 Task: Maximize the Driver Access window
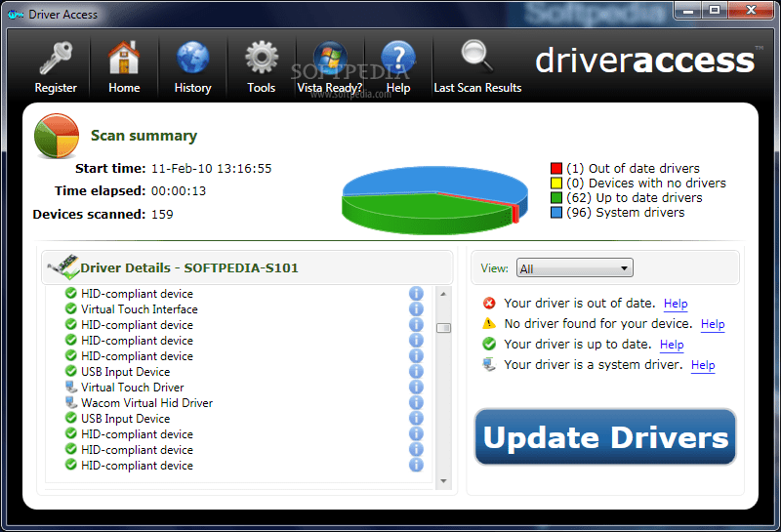[715, 10]
